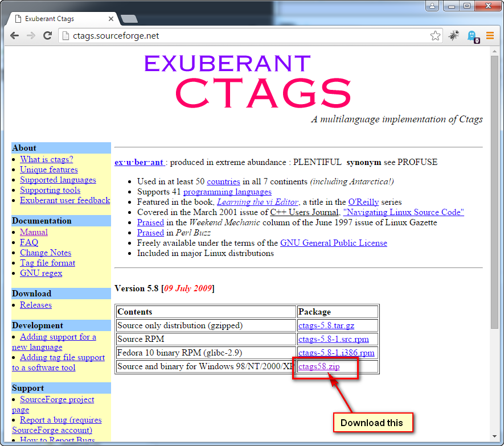Download ctags-5.8.tar.gz package
This screenshot has width=504, height=446.
[326, 325]
